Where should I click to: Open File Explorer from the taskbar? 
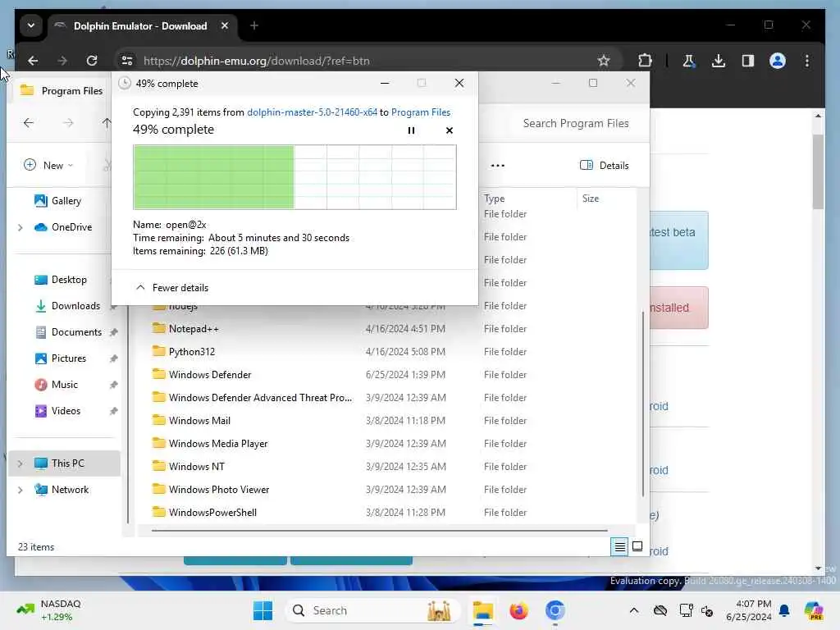(x=482, y=610)
